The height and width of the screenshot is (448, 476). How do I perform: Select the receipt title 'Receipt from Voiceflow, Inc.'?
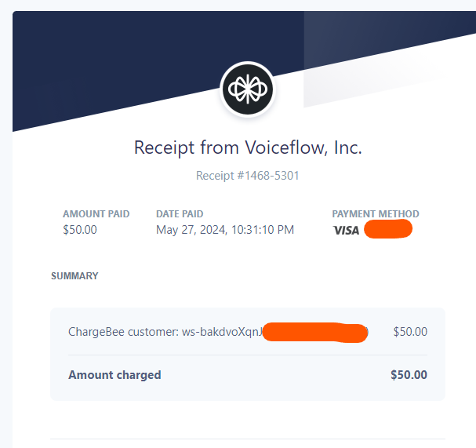click(x=248, y=148)
